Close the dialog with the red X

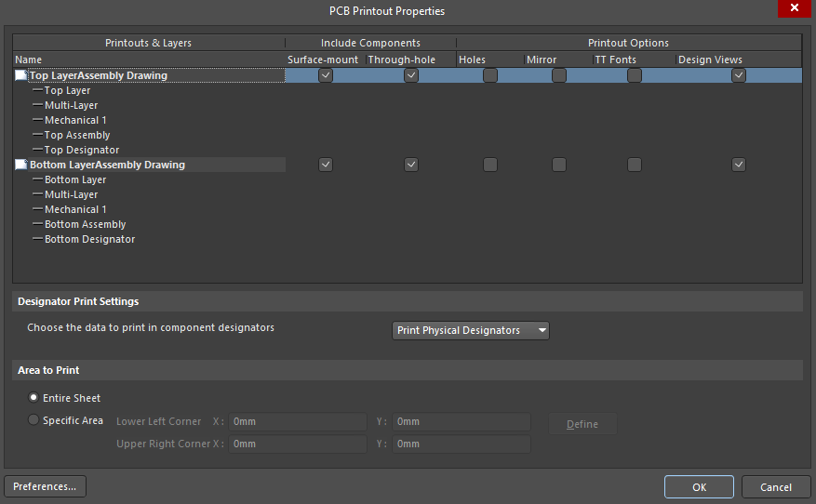(795, 8)
